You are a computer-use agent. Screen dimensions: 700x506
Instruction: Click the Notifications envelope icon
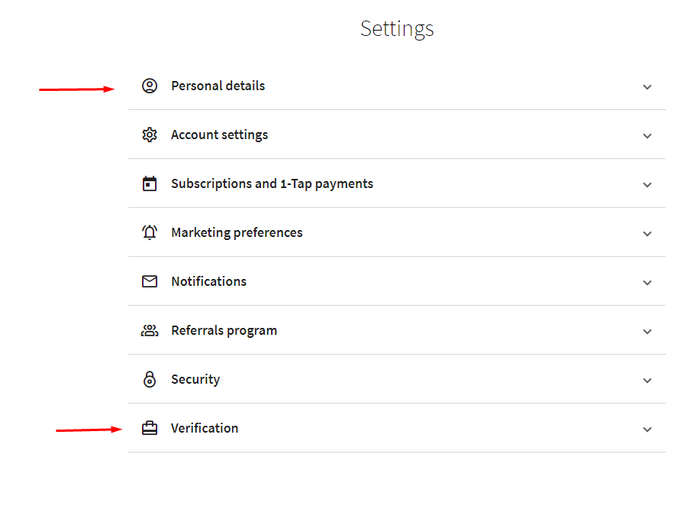coord(150,282)
